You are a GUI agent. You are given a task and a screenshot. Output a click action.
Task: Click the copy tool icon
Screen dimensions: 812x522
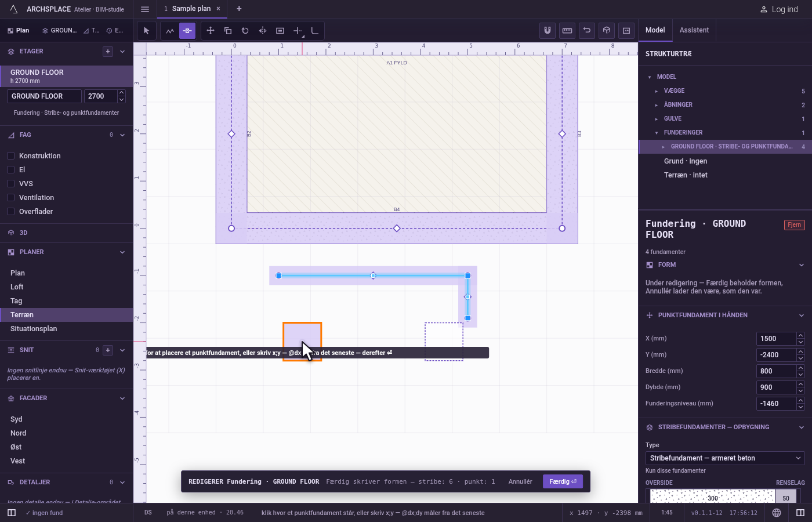point(228,31)
